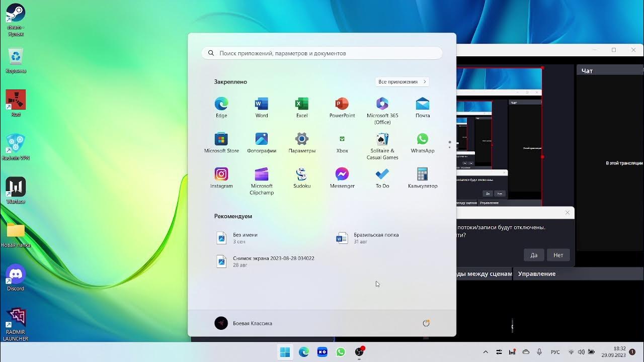
Task: Switch input language РУС indicator
Action: tap(555, 352)
